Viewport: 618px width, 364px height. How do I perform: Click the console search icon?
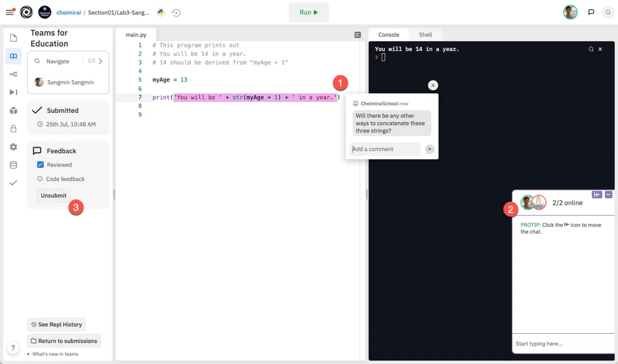[x=591, y=49]
